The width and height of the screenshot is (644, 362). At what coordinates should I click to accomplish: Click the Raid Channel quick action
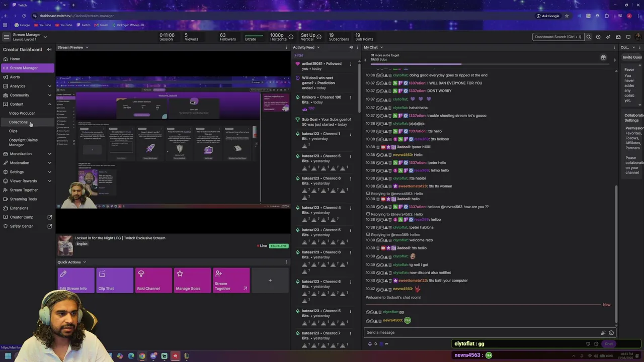[153, 280]
